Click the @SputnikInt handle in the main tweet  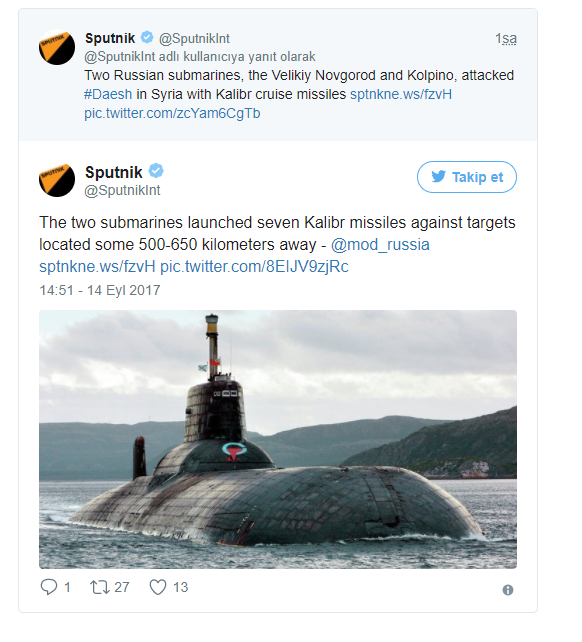point(122,190)
